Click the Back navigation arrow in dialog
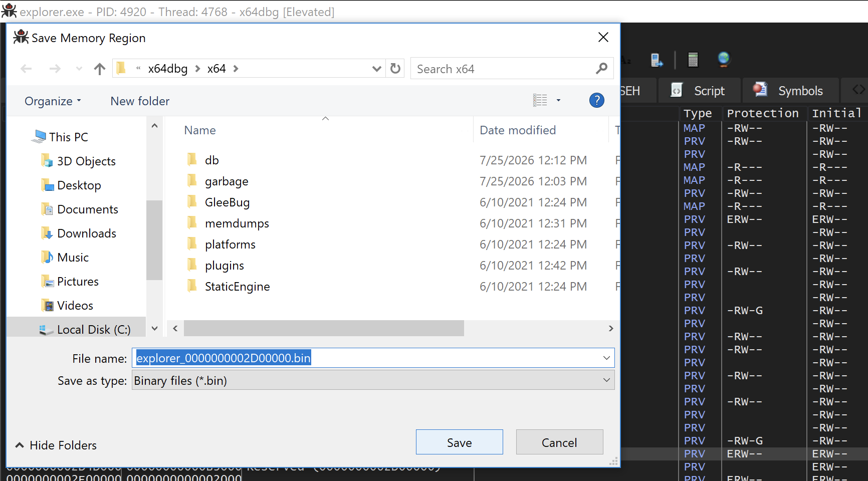Screen dimensions: 868x481 click(x=27, y=69)
